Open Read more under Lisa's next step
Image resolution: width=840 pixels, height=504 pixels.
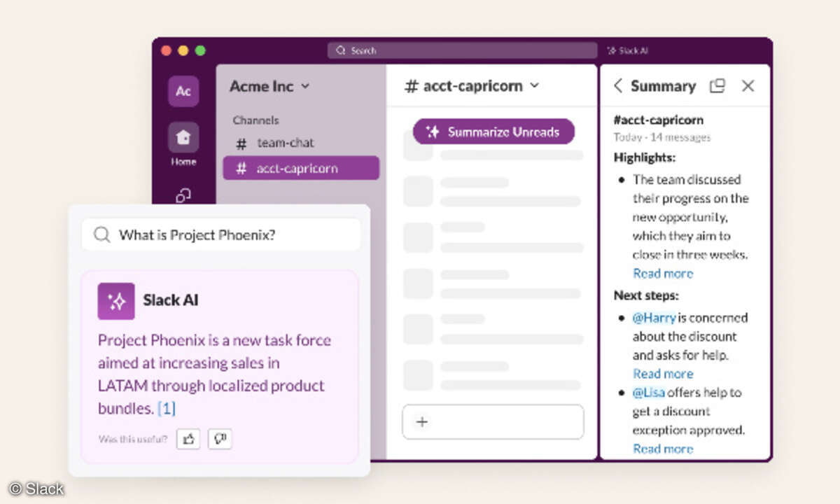coord(663,449)
